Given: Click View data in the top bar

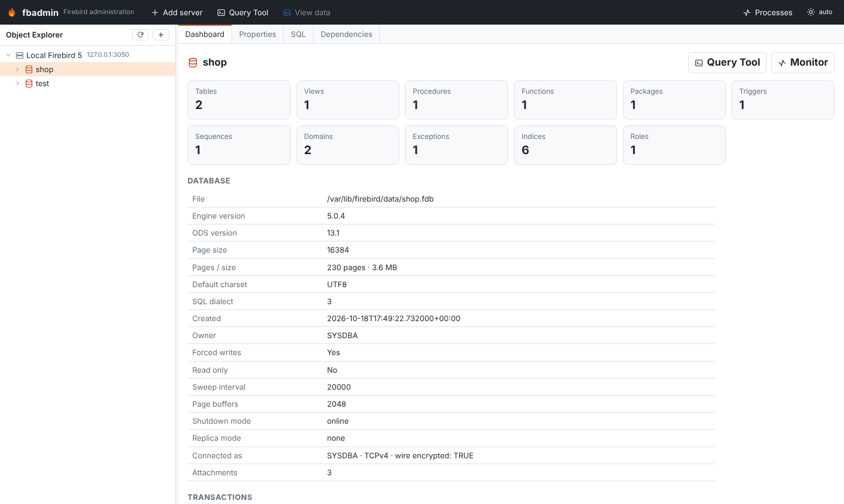Looking at the screenshot, I should click(307, 12).
